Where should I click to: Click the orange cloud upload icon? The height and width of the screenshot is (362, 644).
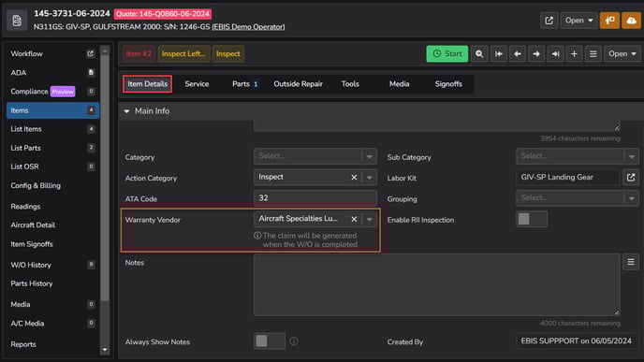(631, 21)
